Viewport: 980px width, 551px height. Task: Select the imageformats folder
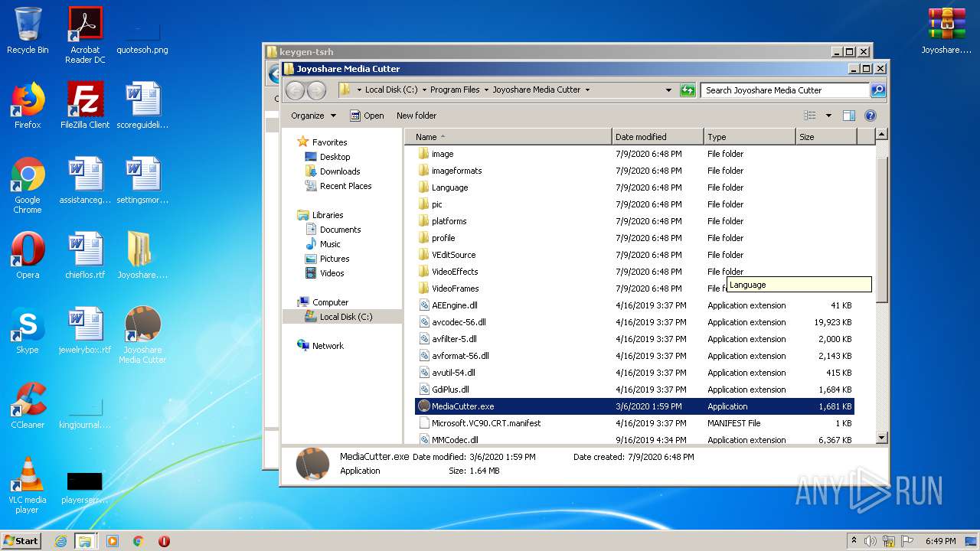click(x=634, y=171)
